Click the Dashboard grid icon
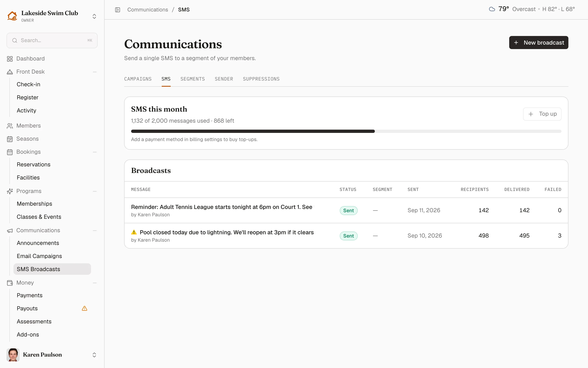This screenshot has height=368, width=588. pyautogui.click(x=10, y=59)
